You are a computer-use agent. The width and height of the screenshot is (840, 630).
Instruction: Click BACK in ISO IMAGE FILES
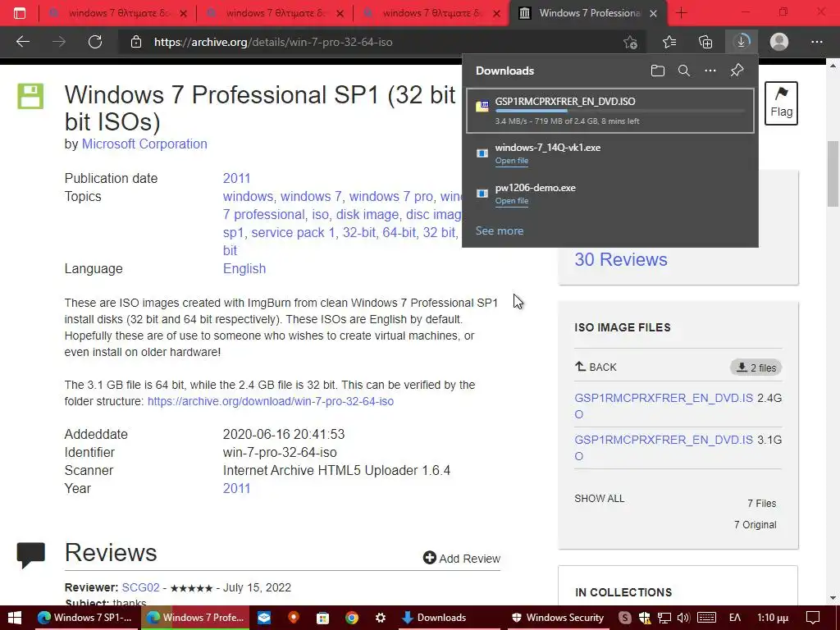(596, 367)
